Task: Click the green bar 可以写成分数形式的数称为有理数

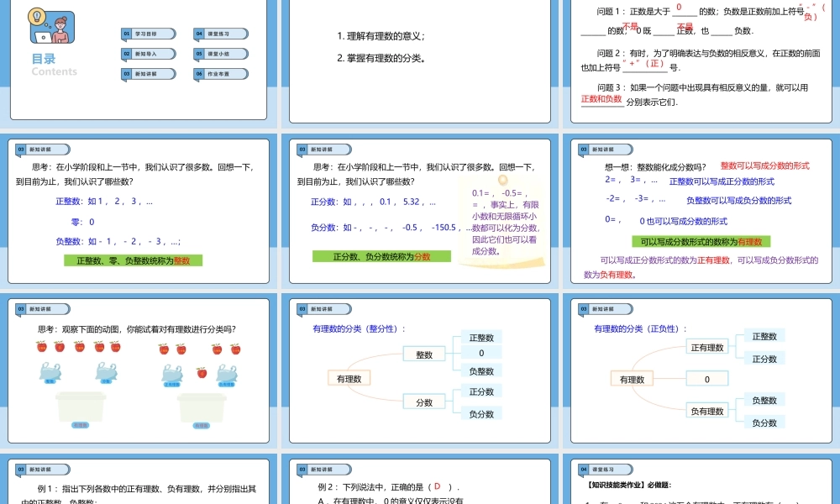Action: point(701,242)
